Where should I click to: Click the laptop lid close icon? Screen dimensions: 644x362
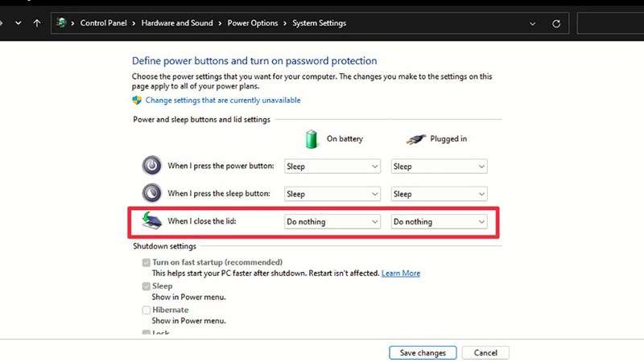point(152,220)
